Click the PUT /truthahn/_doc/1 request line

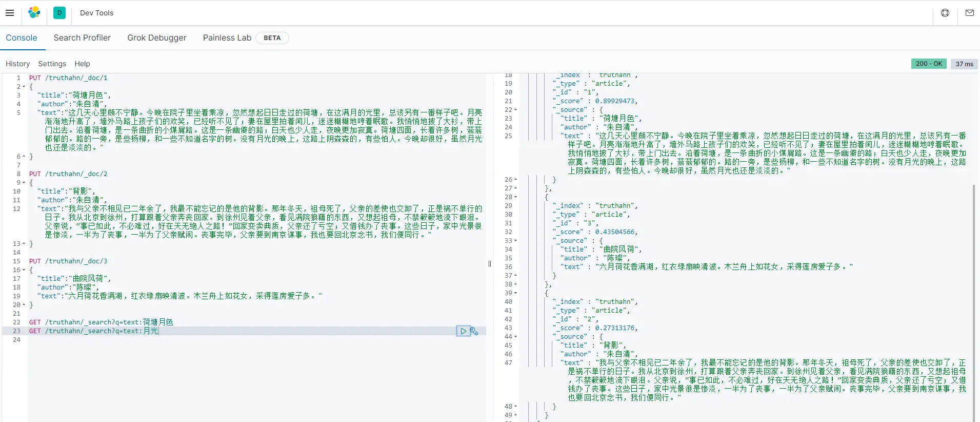(x=68, y=78)
